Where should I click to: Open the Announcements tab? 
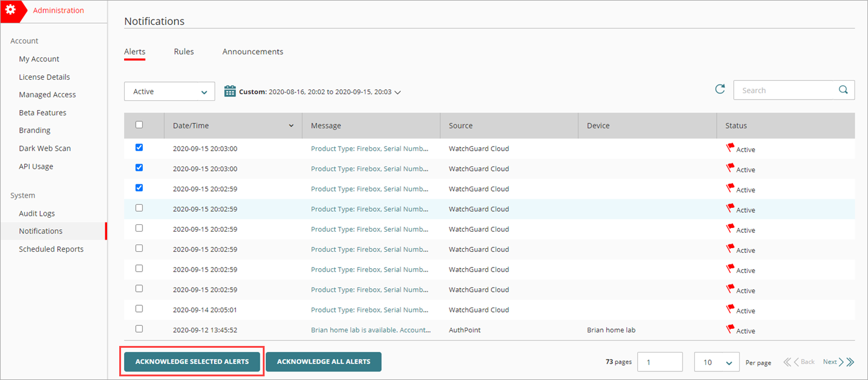(x=252, y=52)
